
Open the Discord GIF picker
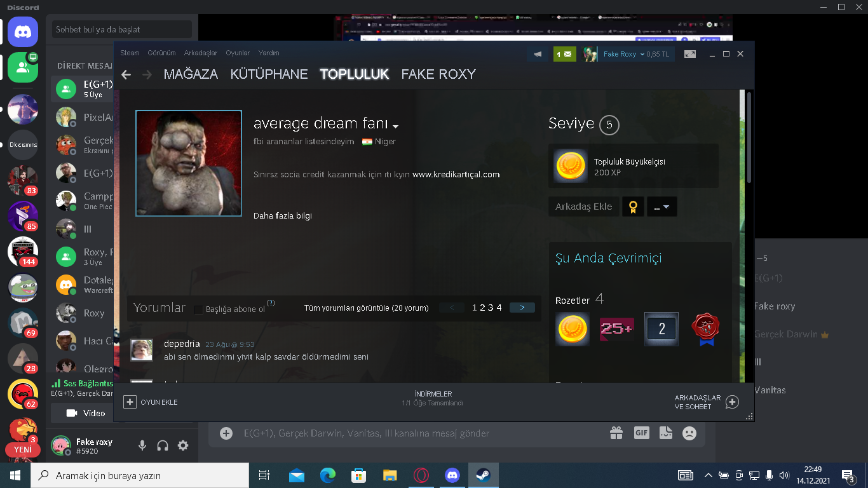coord(641,433)
